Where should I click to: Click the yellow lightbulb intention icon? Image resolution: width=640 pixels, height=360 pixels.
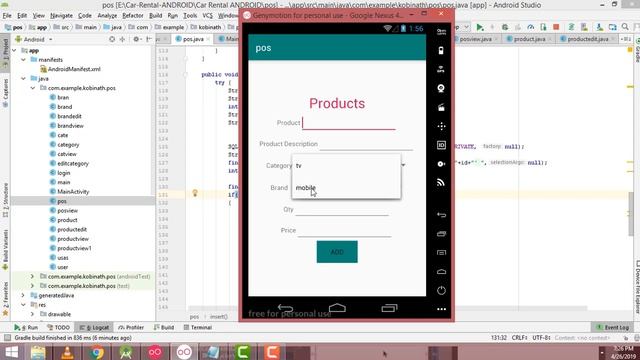[x=195, y=193]
